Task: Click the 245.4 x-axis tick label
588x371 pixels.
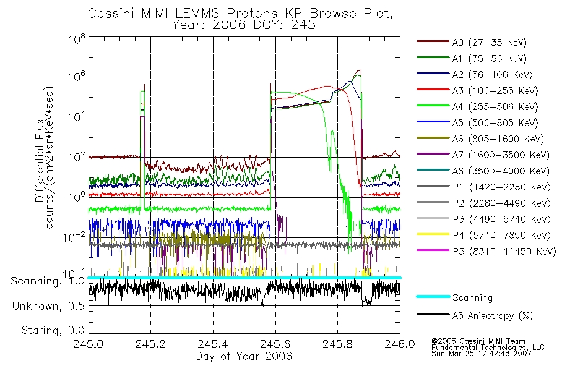Action: [x=213, y=344]
